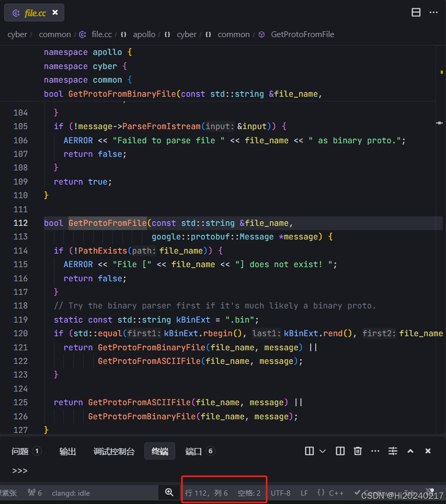Screen dimensions: 446x504
Task: Click the terminal prompt >>>
Action: coord(20,471)
